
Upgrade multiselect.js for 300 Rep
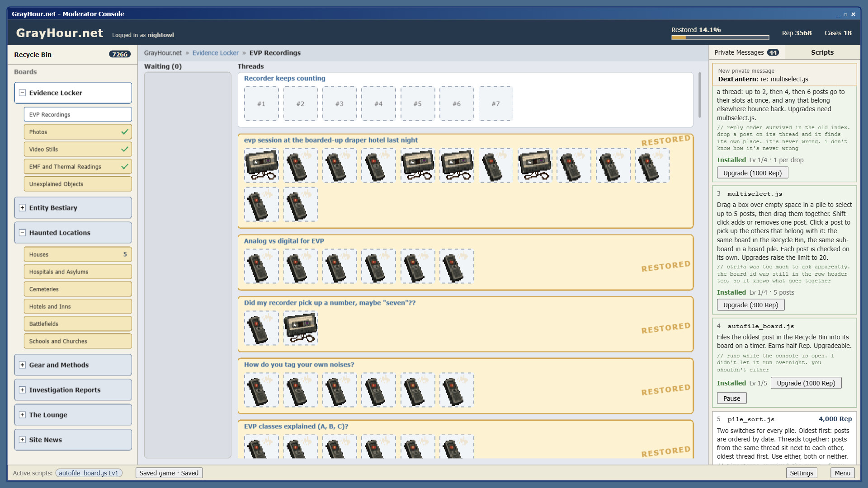(750, 305)
